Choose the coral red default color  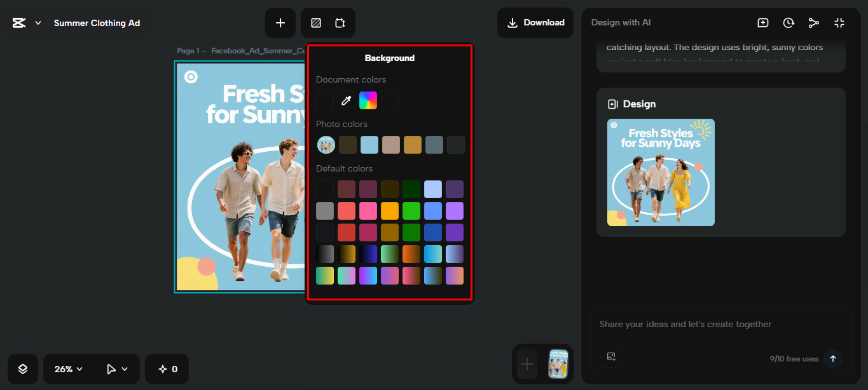[x=347, y=211]
